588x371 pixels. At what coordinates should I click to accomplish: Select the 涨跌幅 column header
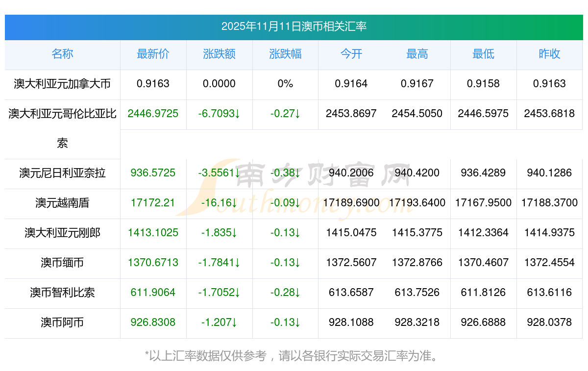coord(285,54)
